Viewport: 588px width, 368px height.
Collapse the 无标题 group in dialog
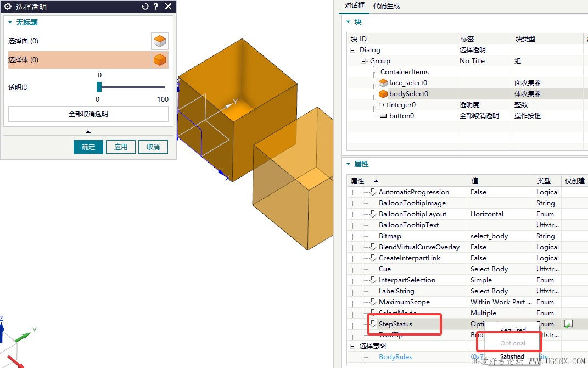(x=10, y=23)
